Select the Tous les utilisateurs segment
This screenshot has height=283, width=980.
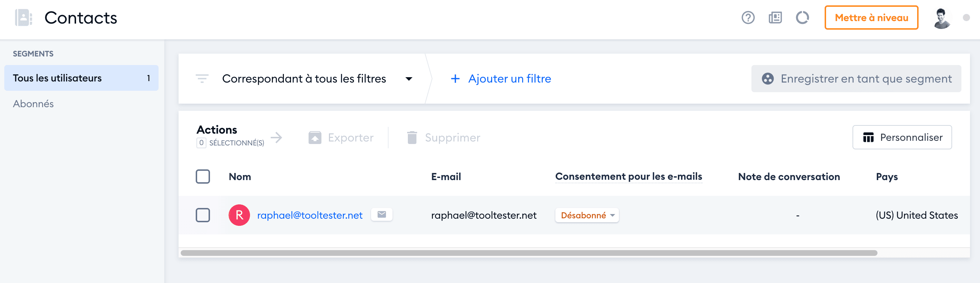81,78
